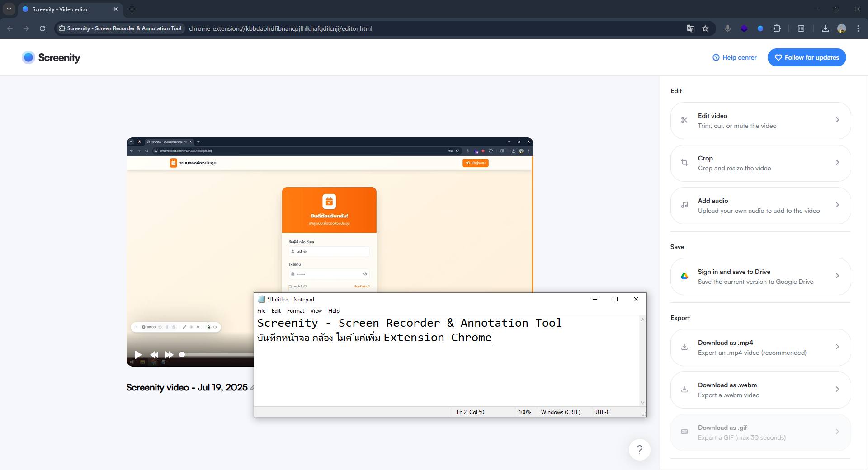Click the translate page icon
Screen dimensions: 868x470
point(690,28)
